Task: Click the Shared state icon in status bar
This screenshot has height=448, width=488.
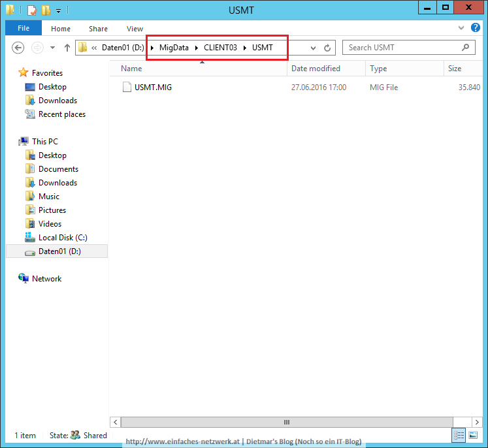Action: pyautogui.click(x=75, y=435)
